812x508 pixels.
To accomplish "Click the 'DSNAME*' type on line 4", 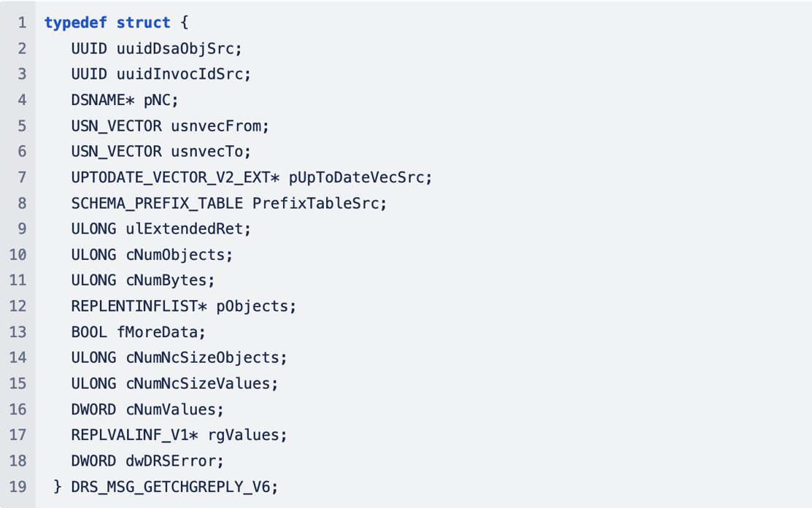I will (103, 100).
